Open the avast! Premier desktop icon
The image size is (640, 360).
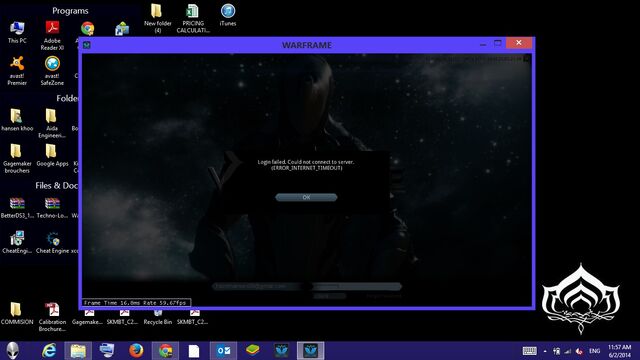click(x=17, y=71)
